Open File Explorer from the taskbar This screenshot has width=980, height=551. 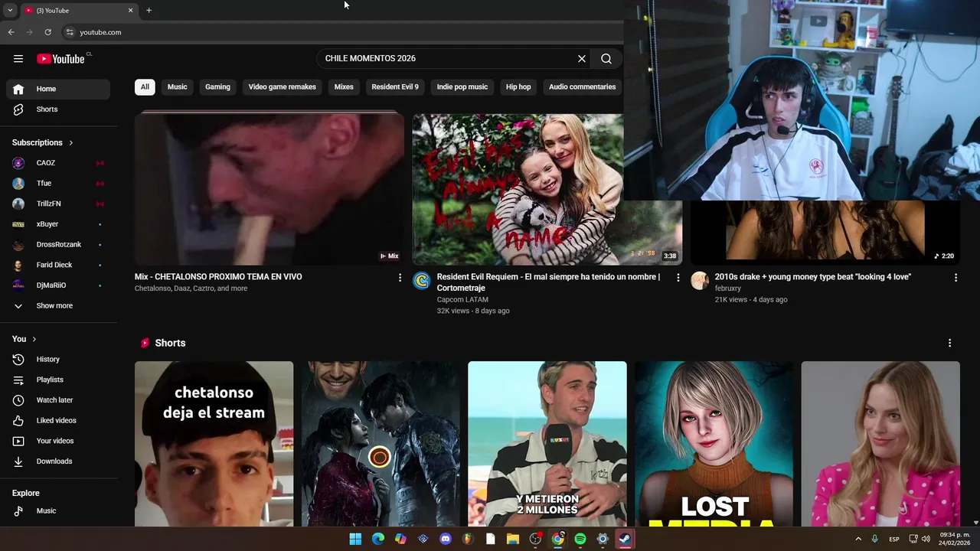(512, 539)
